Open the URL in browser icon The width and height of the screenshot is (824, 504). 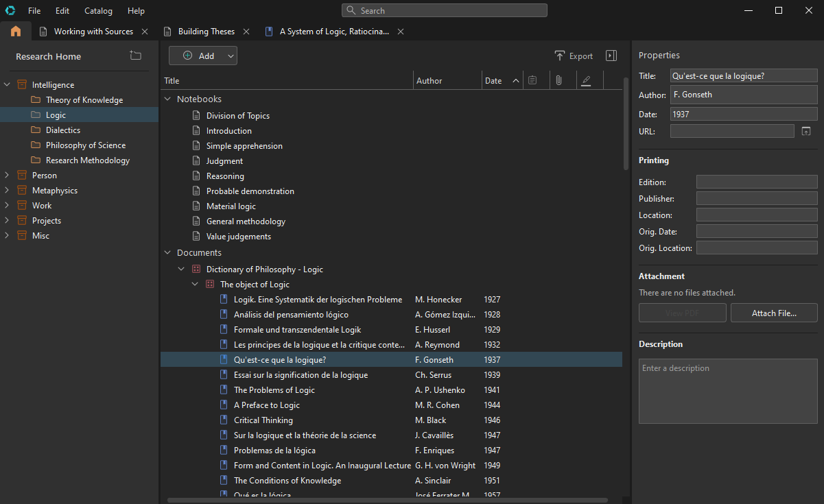pos(806,131)
